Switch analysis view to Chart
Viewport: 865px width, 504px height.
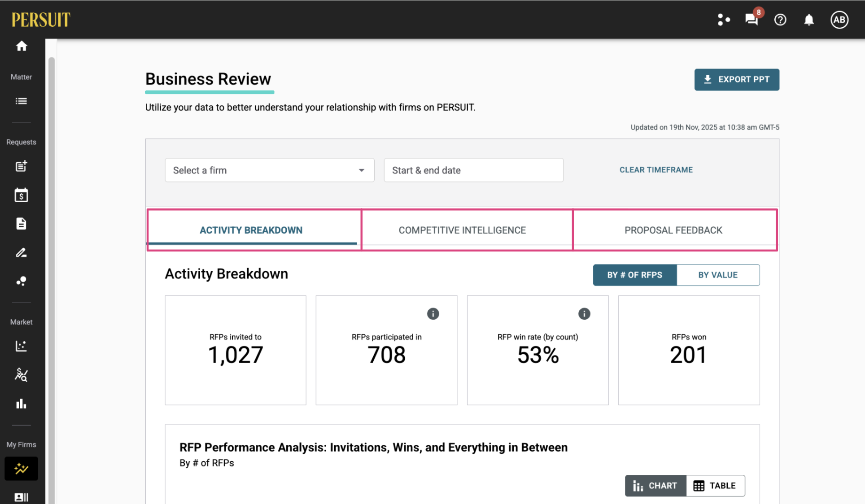(x=655, y=486)
